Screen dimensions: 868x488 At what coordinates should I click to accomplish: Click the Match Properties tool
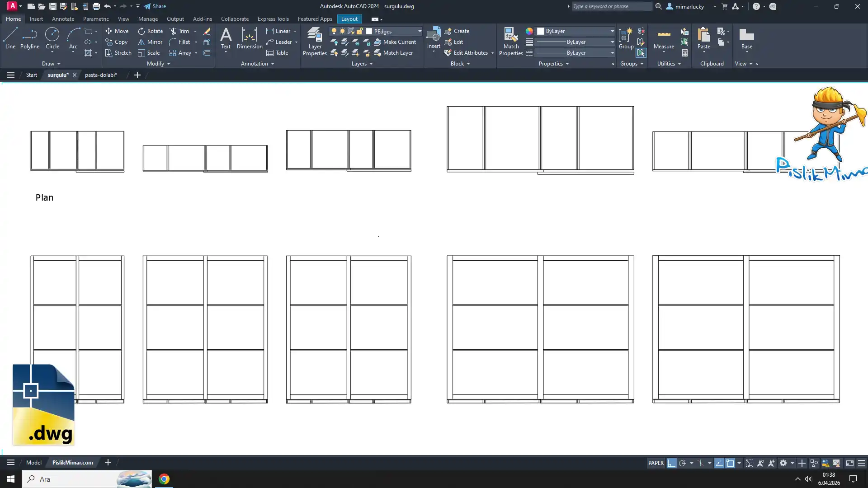click(x=511, y=42)
